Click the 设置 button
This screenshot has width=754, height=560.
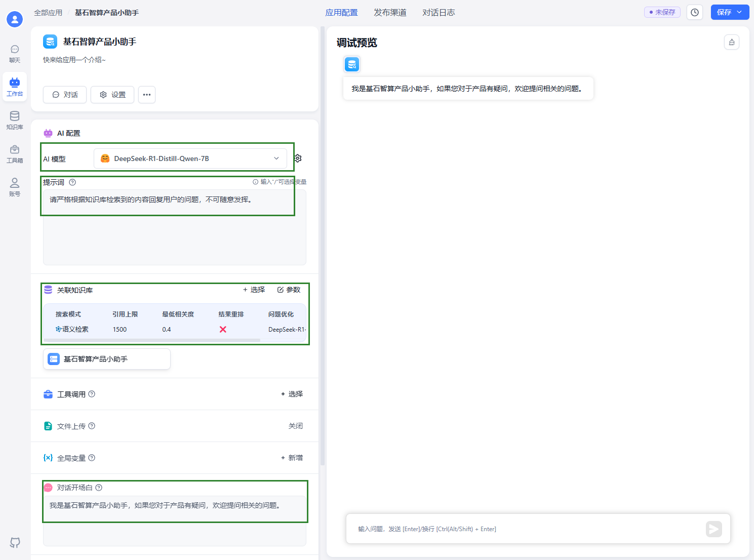pos(112,95)
